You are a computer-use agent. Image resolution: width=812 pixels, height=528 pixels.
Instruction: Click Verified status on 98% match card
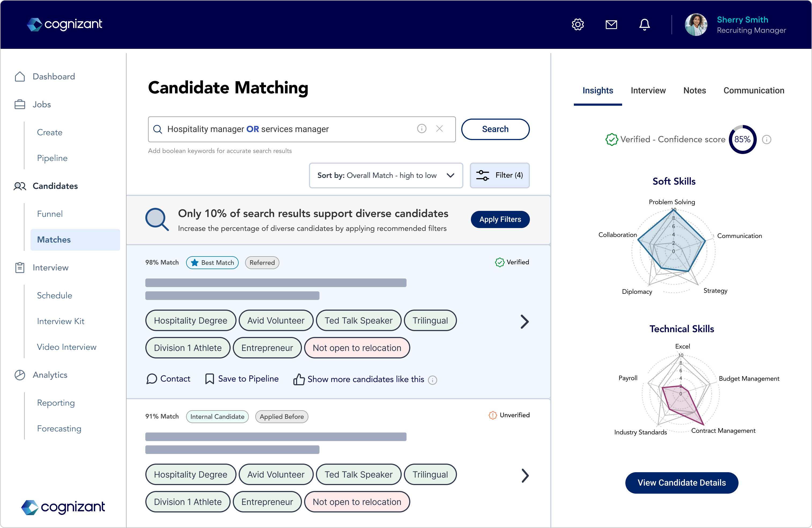512,262
